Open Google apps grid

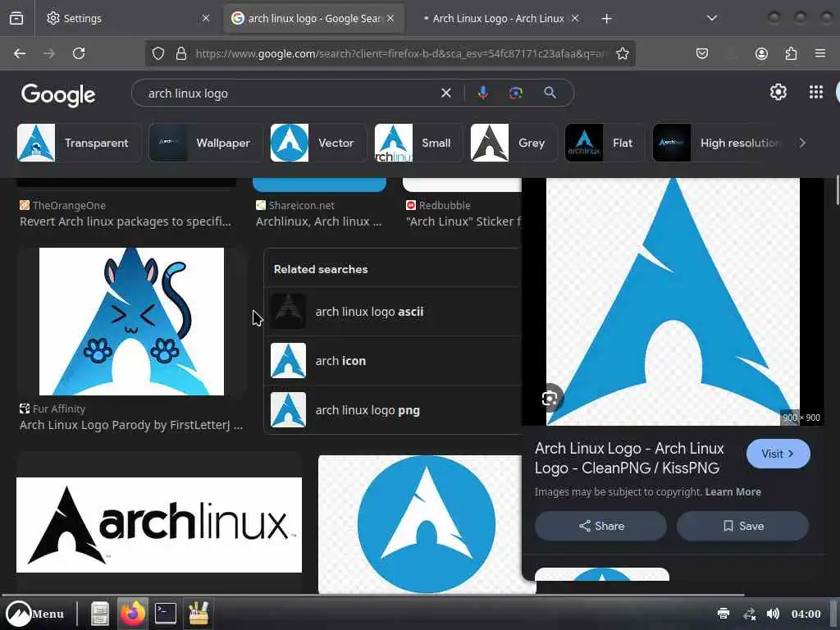[x=816, y=92]
